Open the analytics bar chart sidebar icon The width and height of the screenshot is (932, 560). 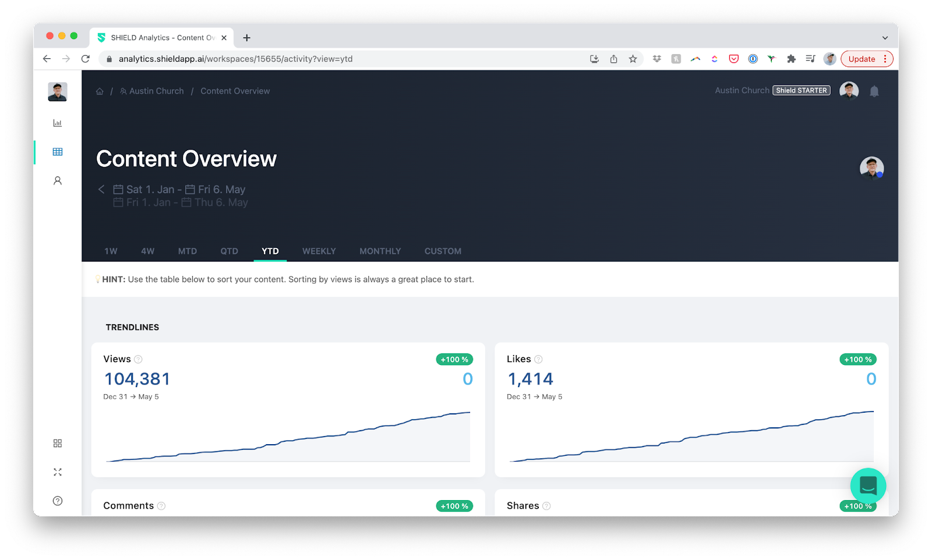(x=57, y=123)
